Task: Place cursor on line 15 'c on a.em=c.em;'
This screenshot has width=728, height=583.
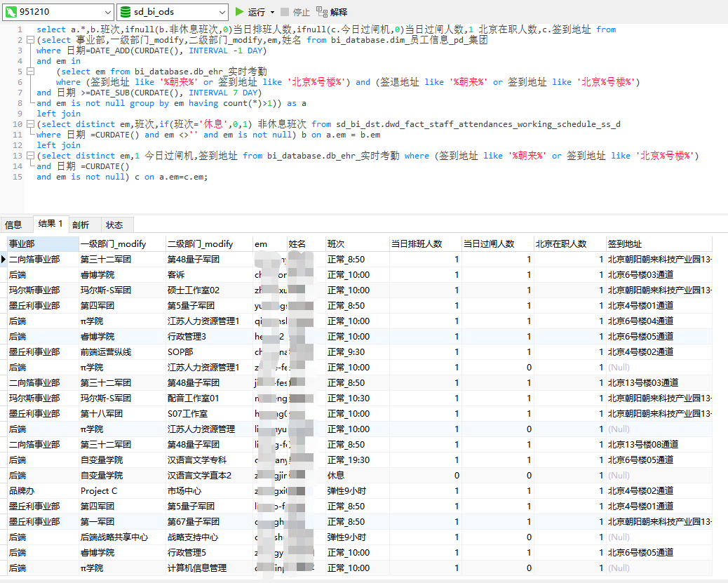Action: (x=171, y=177)
